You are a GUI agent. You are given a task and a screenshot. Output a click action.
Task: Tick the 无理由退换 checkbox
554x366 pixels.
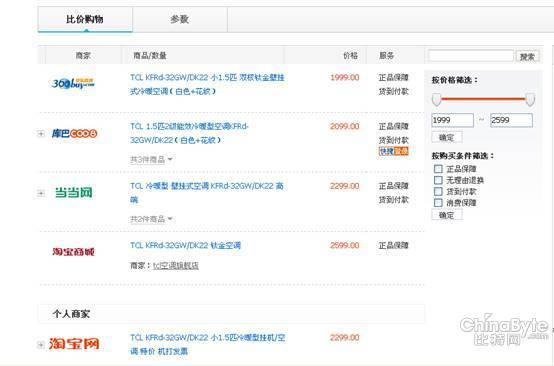(438, 180)
